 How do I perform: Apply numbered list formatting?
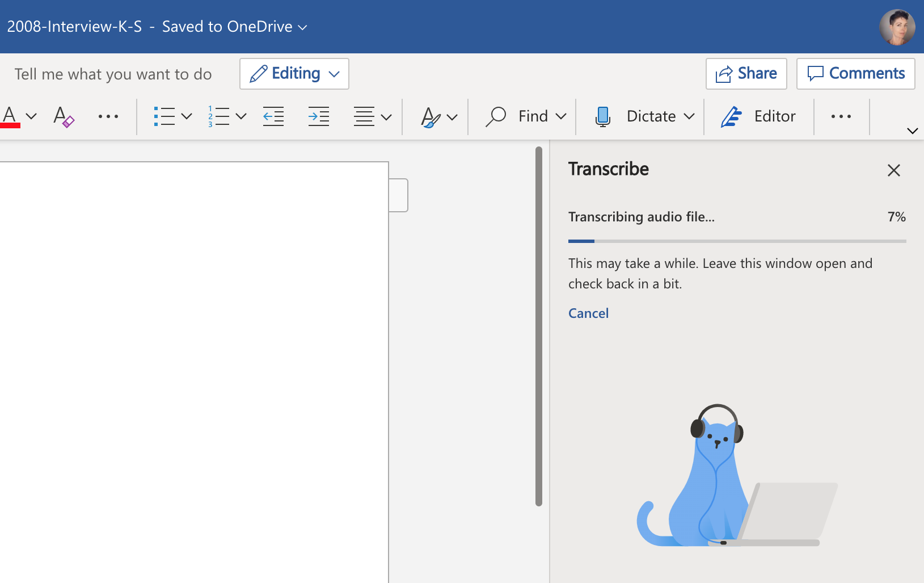pyautogui.click(x=218, y=116)
